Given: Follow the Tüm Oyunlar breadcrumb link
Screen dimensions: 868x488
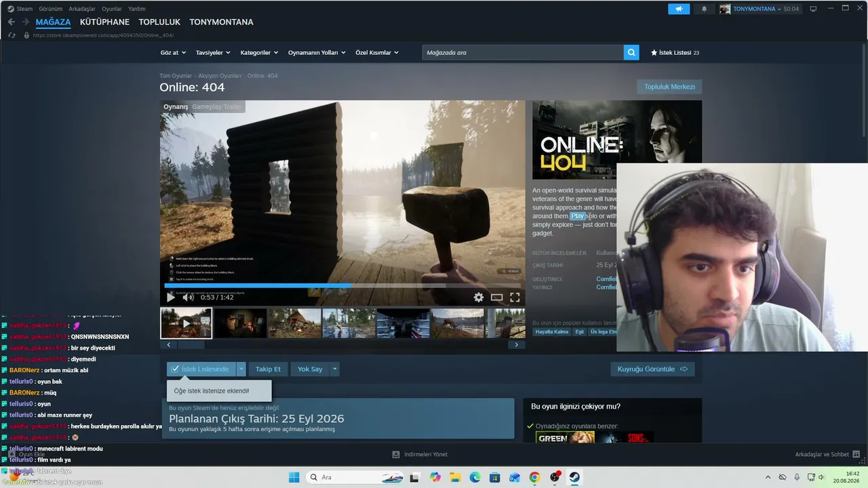Looking at the screenshot, I should coord(176,76).
